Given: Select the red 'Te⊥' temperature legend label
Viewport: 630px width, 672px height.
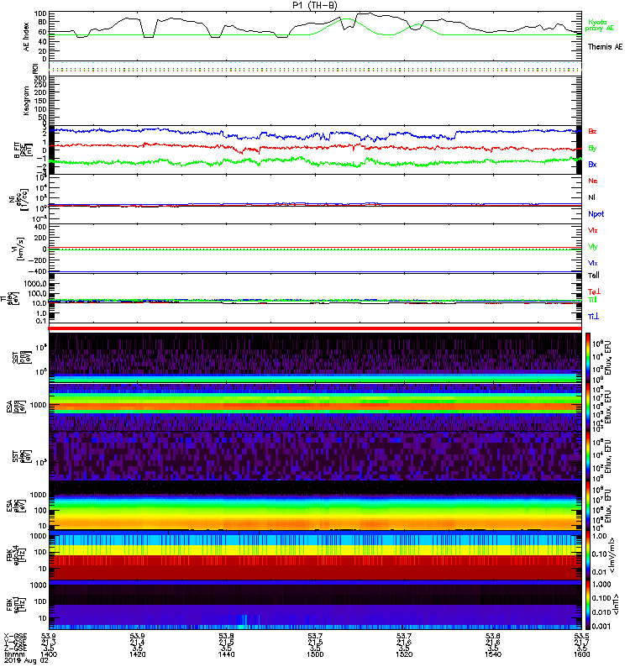Looking at the screenshot, I should coord(594,291).
